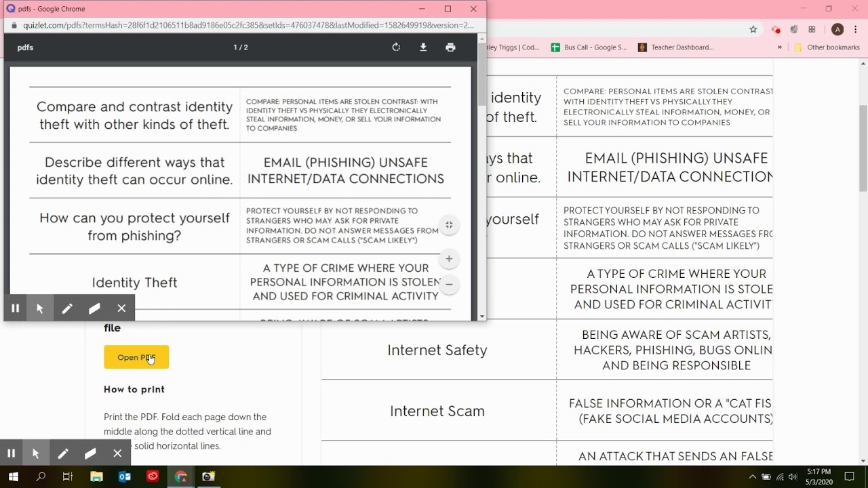
Task: Open the "Bus Call - Google S..." bookmark
Action: coord(589,47)
